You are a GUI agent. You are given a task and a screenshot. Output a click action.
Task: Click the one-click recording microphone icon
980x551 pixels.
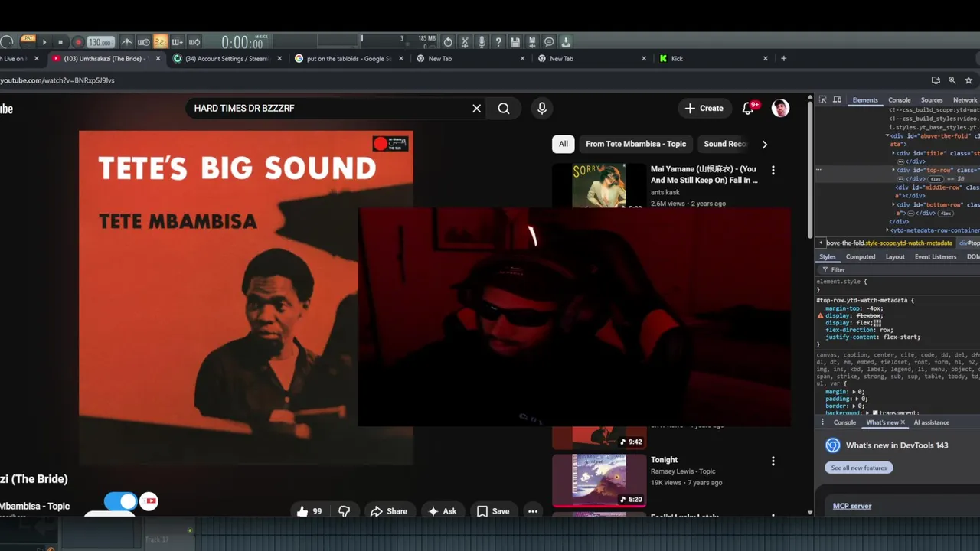482,42
